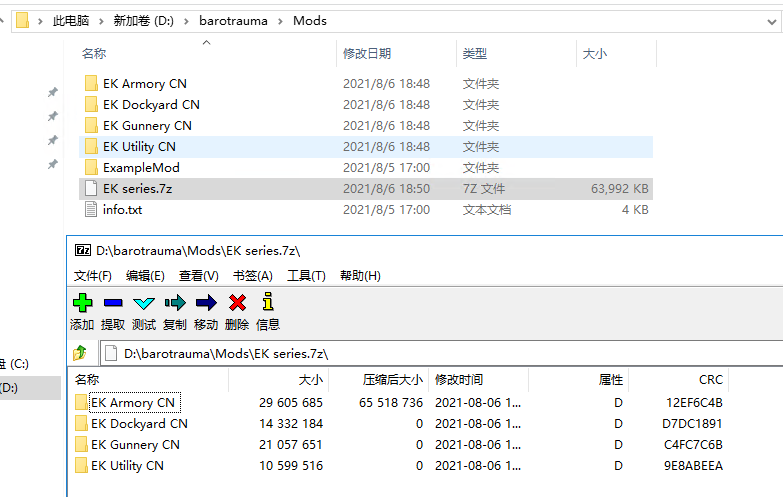This screenshot has width=783, height=497.
Task: Go to 此电脑 in the breadcrumb
Action: [x=71, y=20]
